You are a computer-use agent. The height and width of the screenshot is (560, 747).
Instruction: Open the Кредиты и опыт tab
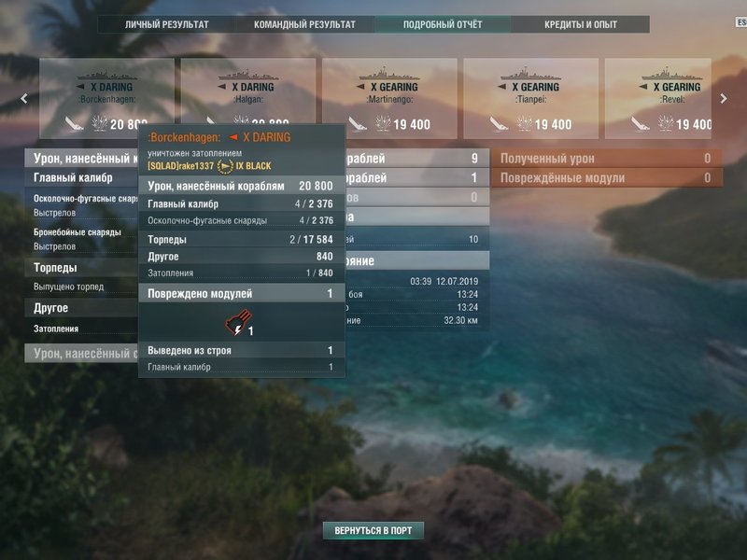[580, 24]
